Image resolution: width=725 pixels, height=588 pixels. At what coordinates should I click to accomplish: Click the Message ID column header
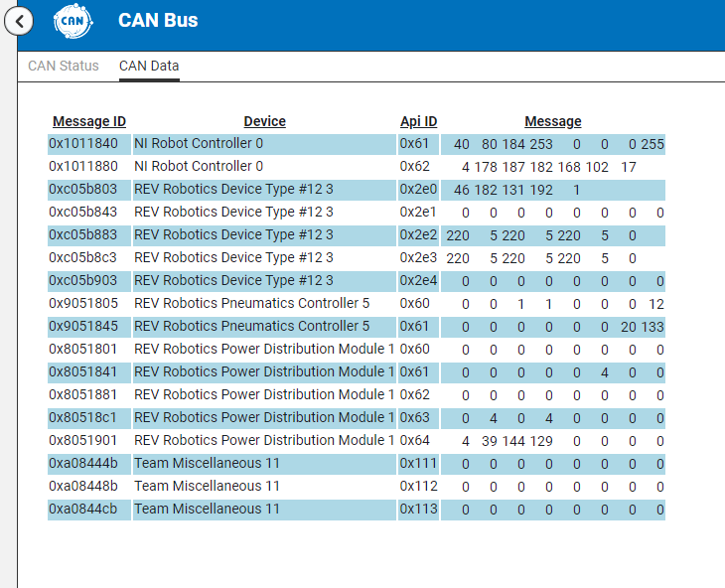point(89,121)
